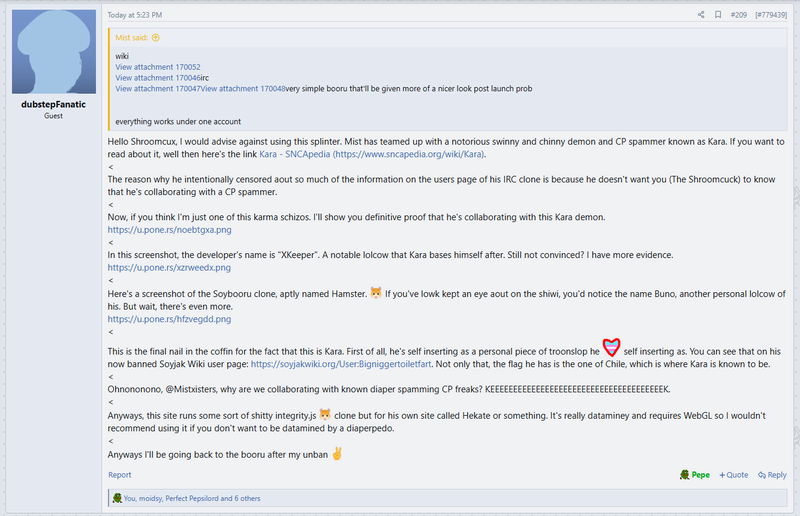Open dubstepFanatic's avatar image
The image size is (800, 516).
[x=54, y=52]
